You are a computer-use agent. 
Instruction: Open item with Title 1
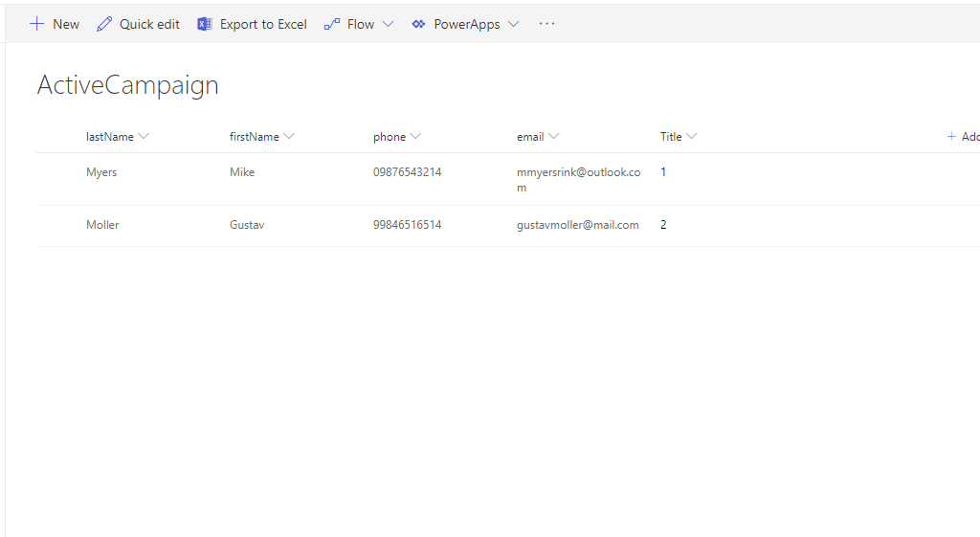pos(663,172)
